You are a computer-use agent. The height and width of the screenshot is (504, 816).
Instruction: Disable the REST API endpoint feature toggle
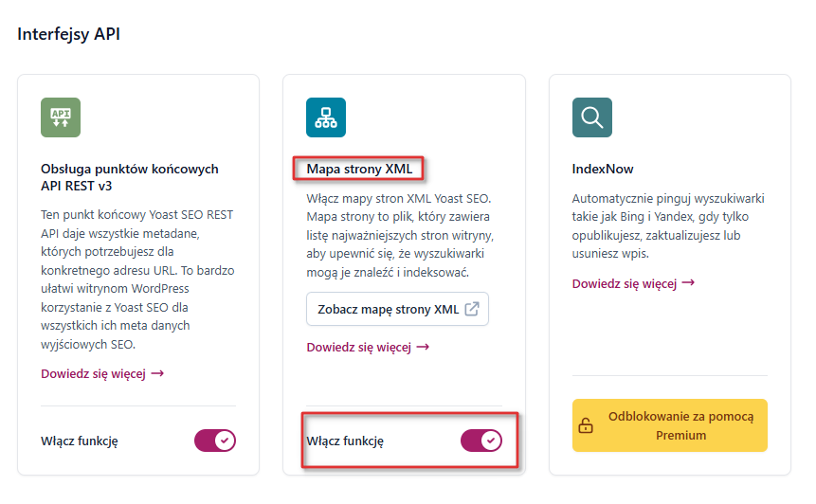point(215,441)
